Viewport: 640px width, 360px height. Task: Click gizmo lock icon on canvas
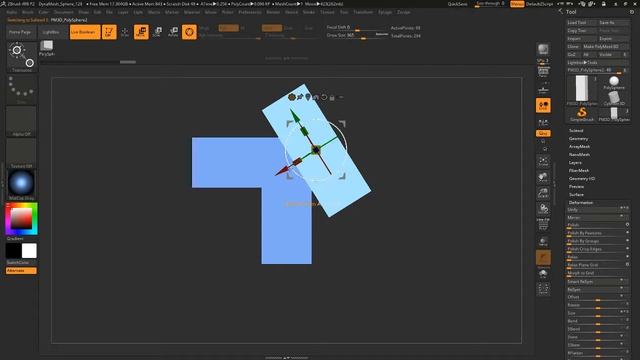pos(332,97)
